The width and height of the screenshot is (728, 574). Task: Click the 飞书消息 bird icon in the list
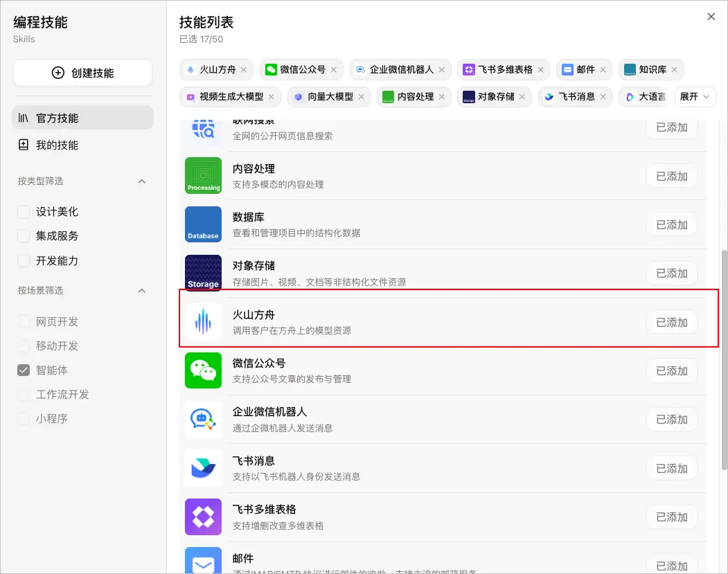203,468
